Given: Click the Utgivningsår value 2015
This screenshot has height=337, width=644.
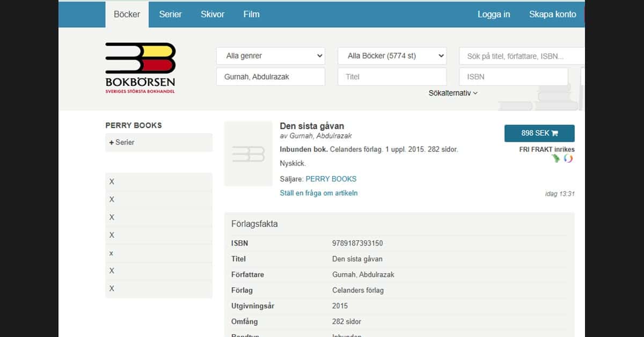Looking at the screenshot, I should pos(340,306).
